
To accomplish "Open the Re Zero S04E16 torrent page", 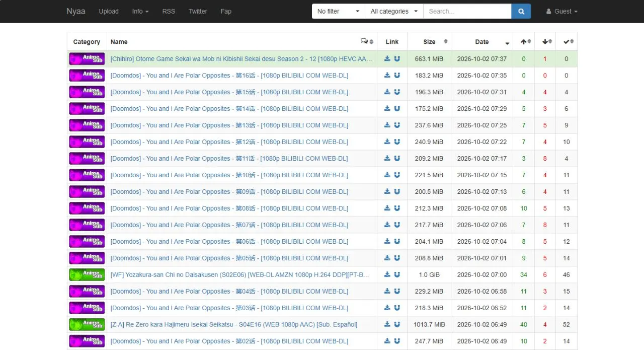I will (x=234, y=325).
